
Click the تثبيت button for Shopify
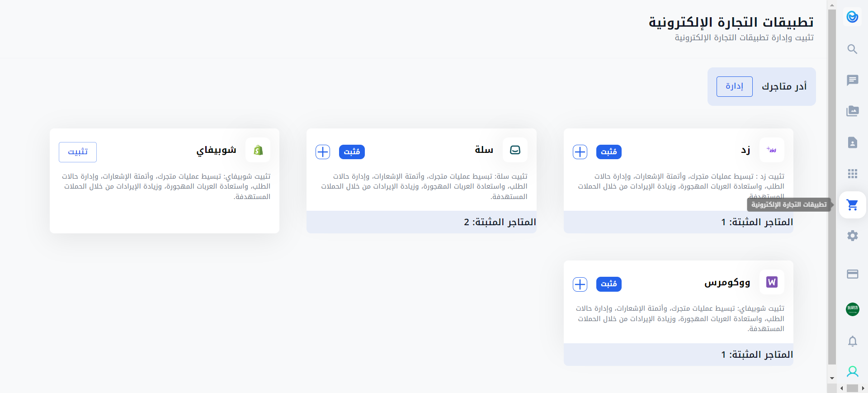pyautogui.click(x=78, y=152)
